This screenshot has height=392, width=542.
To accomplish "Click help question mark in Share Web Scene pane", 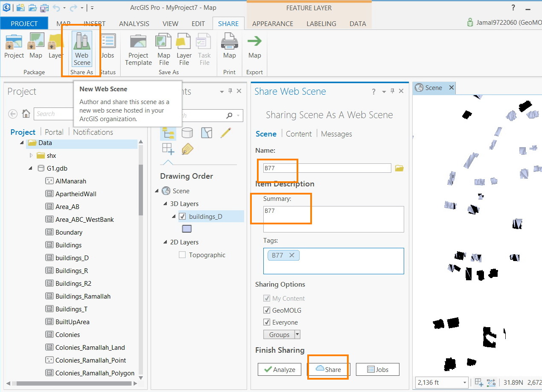I will (x=373, y=91).
